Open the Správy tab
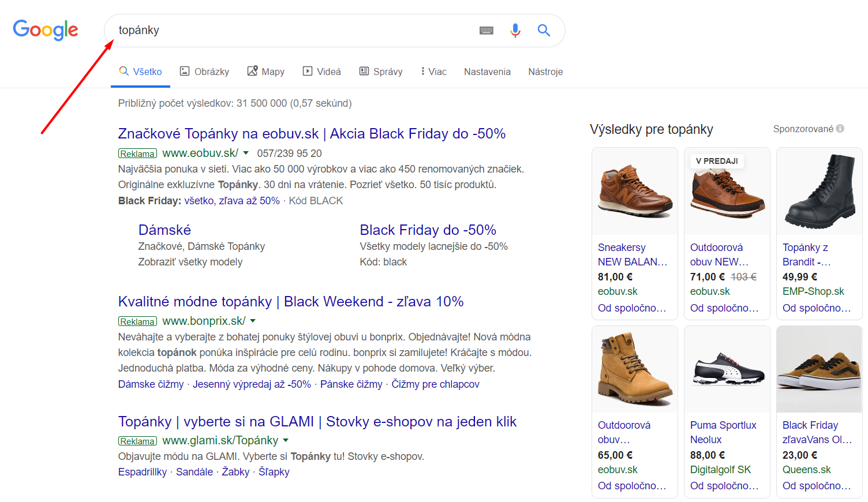 coord(381,72)
